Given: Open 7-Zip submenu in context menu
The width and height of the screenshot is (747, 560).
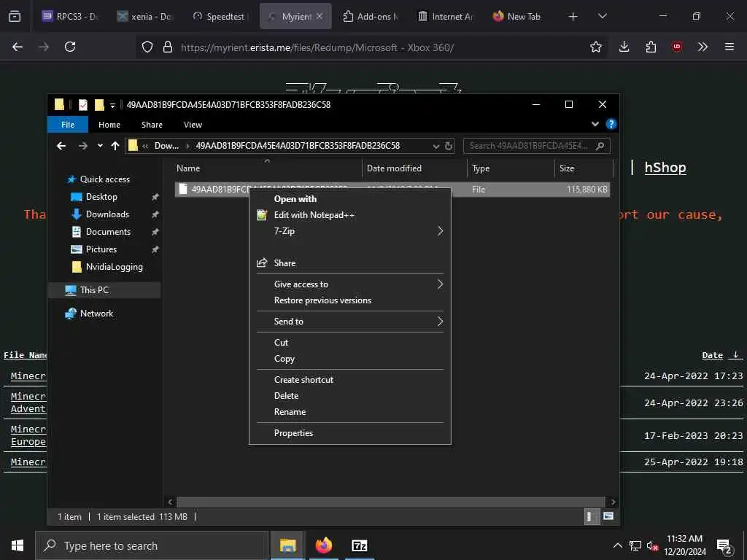Looking at the screenshot, I should point(350,231).
